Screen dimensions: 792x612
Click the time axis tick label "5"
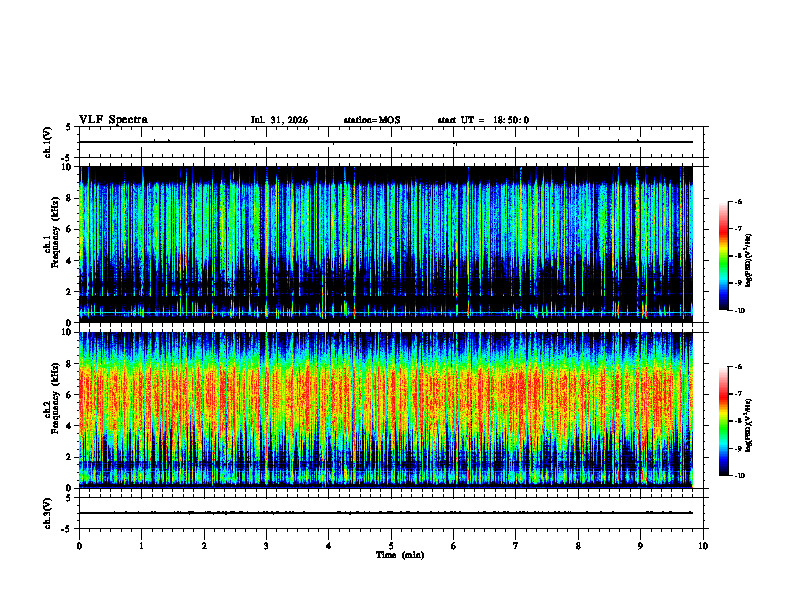[391, 546]
